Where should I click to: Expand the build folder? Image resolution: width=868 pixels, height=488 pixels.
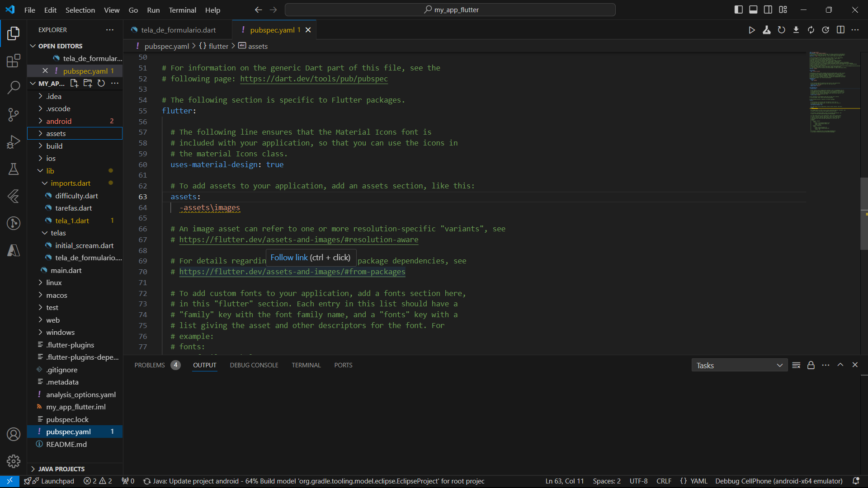click(x=75, y=146)
